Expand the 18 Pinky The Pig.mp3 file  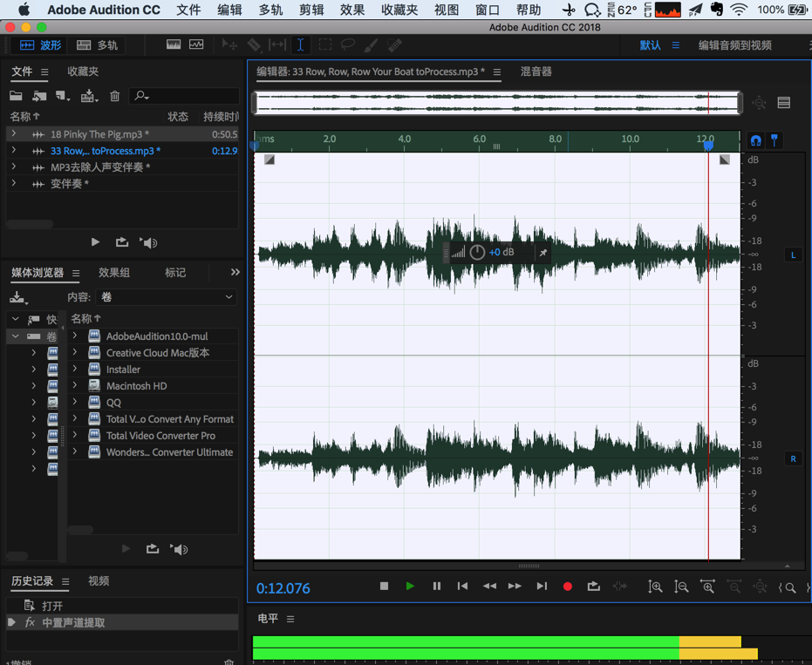(14, 134)
